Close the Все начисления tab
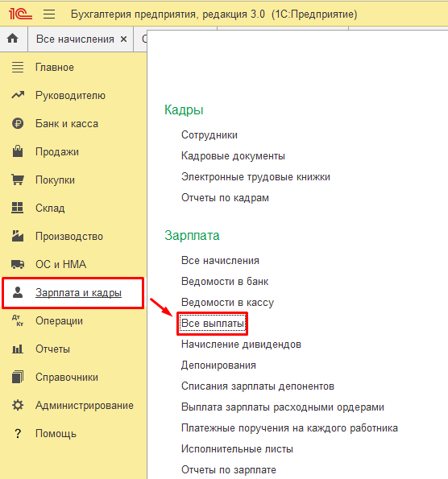Image resolution: width=448 pixels, height=479 pixels. [123, 39]
